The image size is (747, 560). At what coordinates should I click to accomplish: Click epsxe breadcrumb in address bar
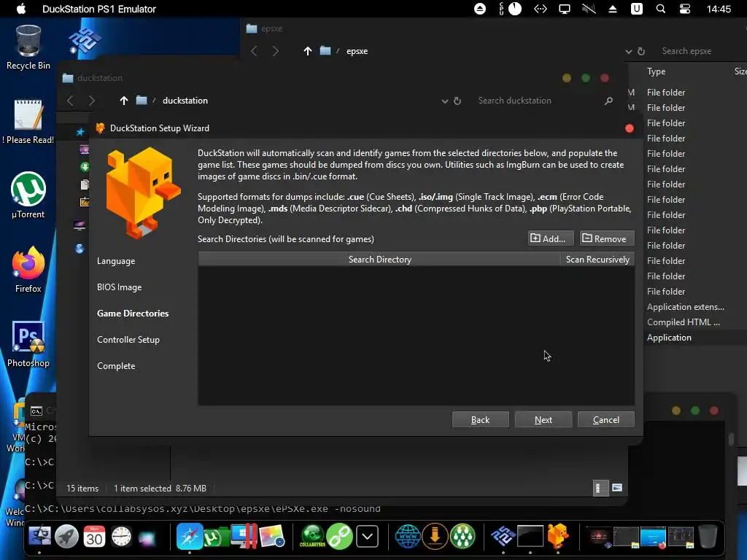[357, 51]
